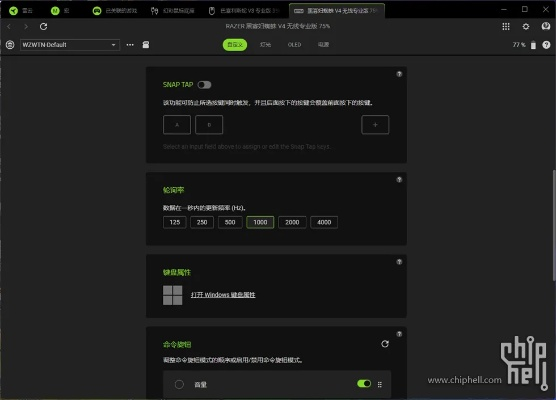Set polling rate to 1000 Hz

pyautogui.click(x=260, y=222)
